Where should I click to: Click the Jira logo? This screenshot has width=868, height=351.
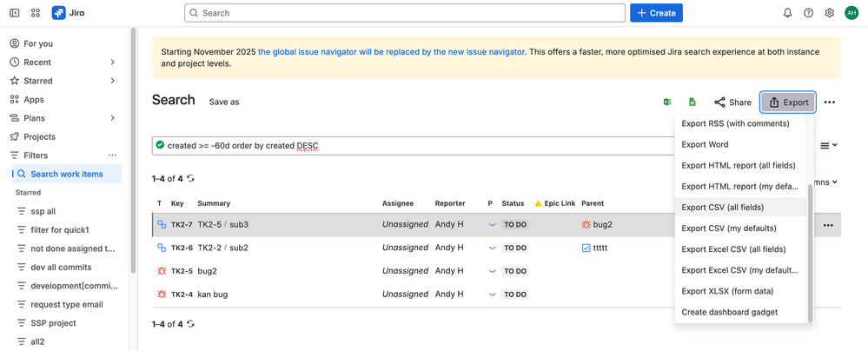68,13
